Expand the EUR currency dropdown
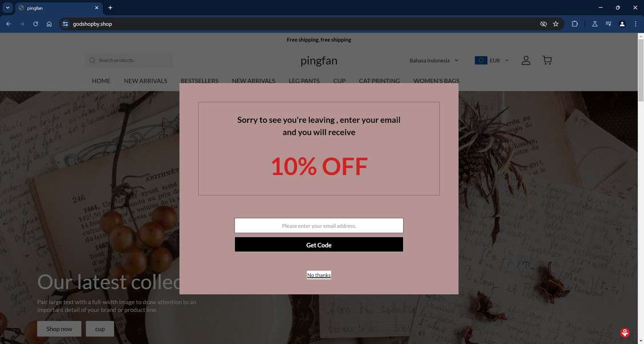Image resolution: width=644 pixels, height=344 pixels. pyautogui.click(x=492, y=61)
